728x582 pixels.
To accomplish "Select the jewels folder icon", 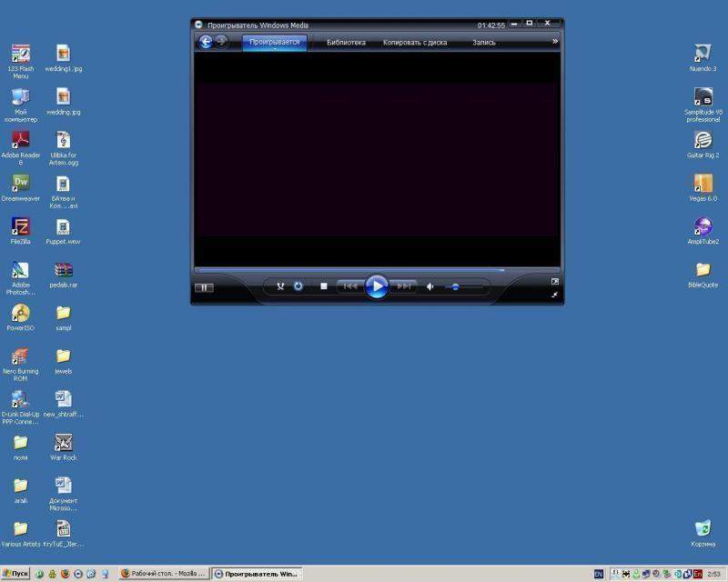I will (63, 361).
